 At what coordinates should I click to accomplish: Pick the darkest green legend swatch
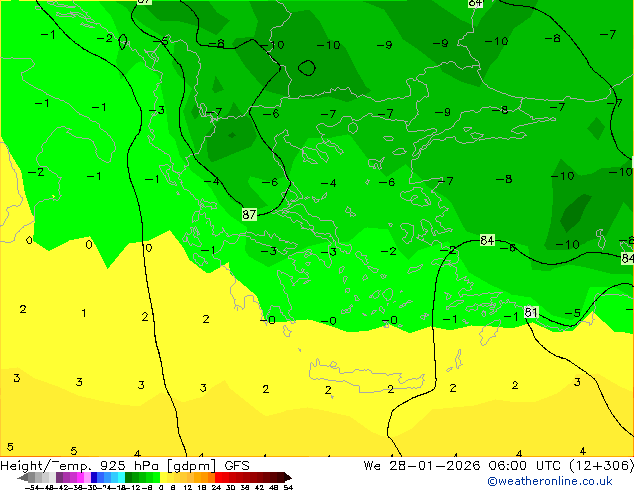point(128,477)
